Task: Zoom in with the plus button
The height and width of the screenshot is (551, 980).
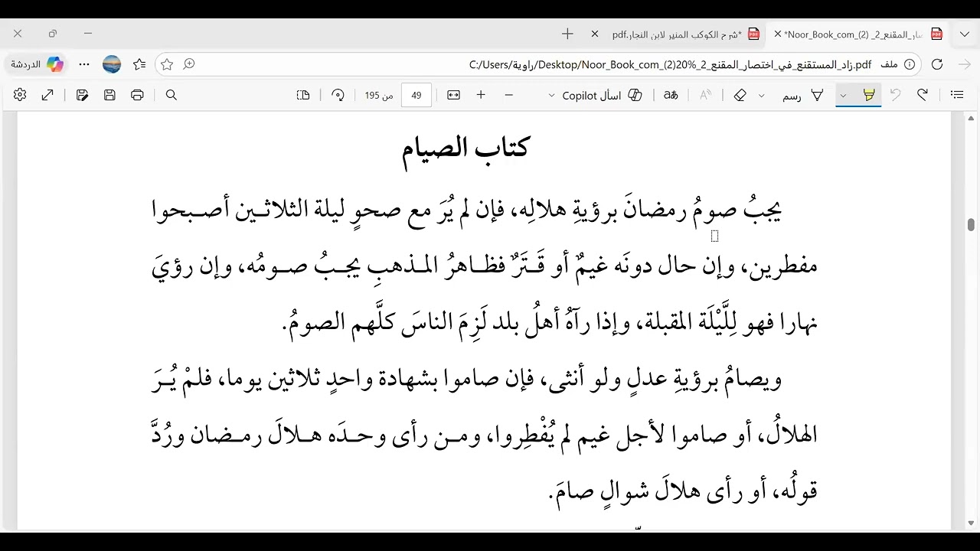Action: coord(481,95)
